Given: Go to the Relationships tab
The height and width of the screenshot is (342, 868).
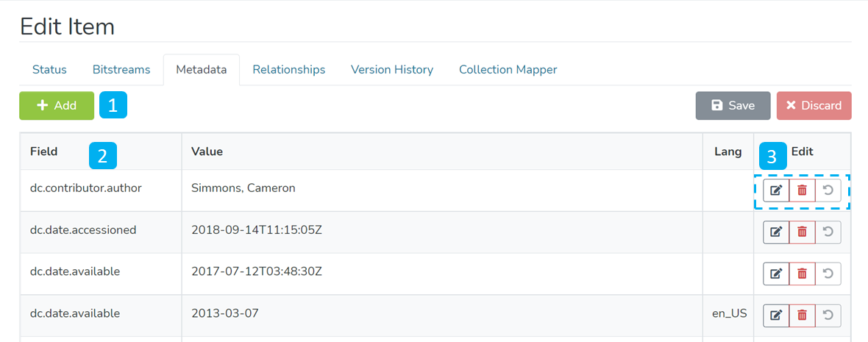Looking at the screenshot, I should [x=288, y=70].
